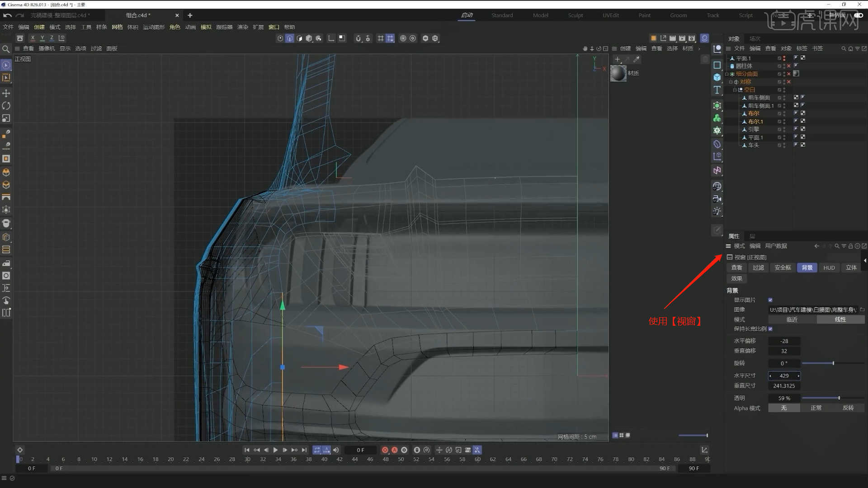Adjust the 旋转 slider

833,363
